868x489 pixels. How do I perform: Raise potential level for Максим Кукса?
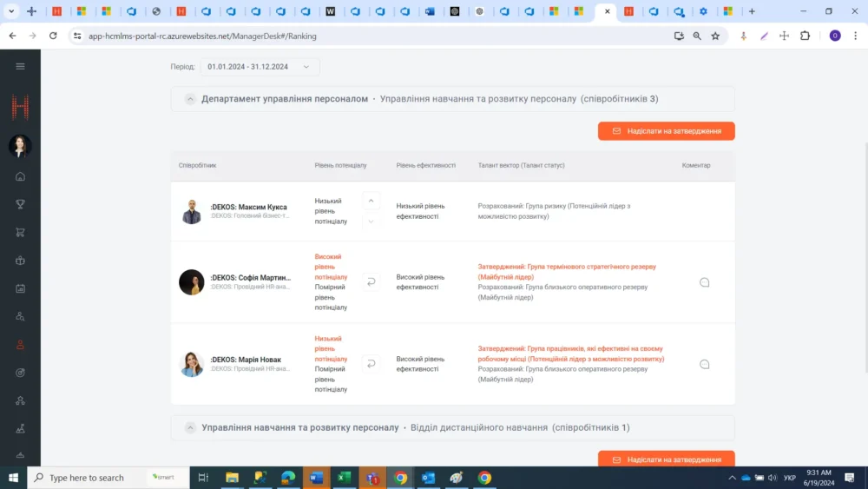point(372,202)
